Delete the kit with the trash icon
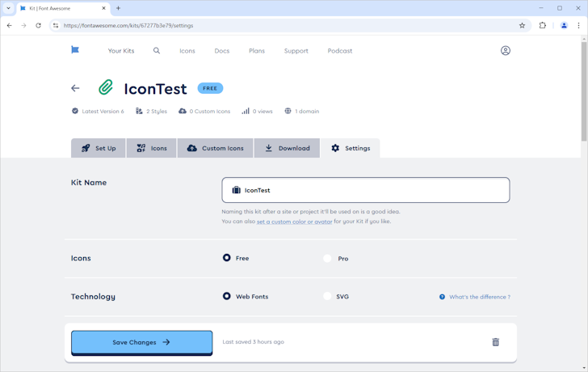The image size is (588, 372). [495, 342]
